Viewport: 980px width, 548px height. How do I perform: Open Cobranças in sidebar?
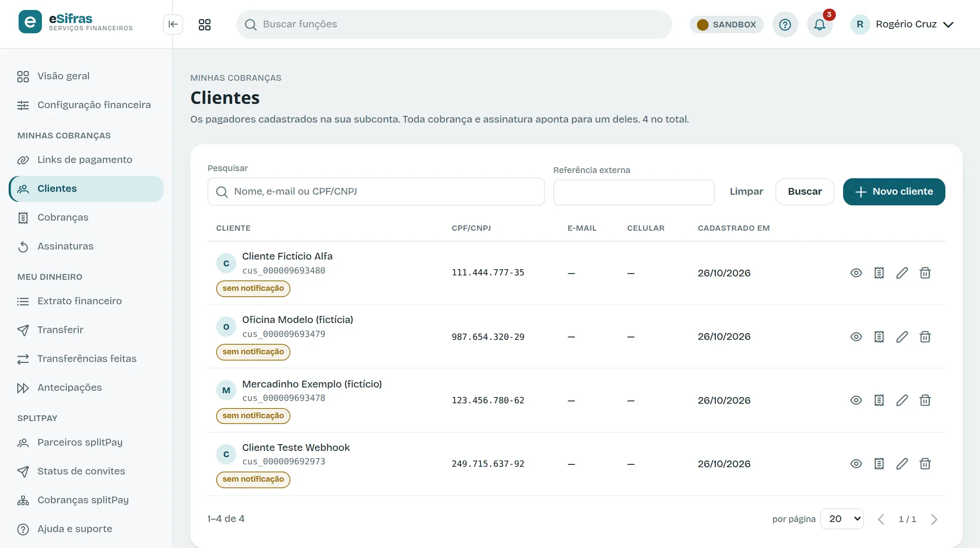[x=86, y=218]
